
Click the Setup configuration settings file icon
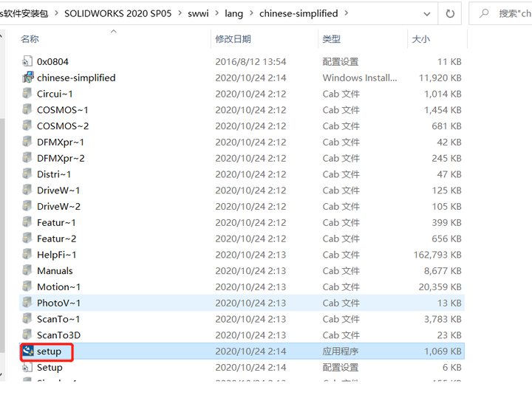click(27, 367)
